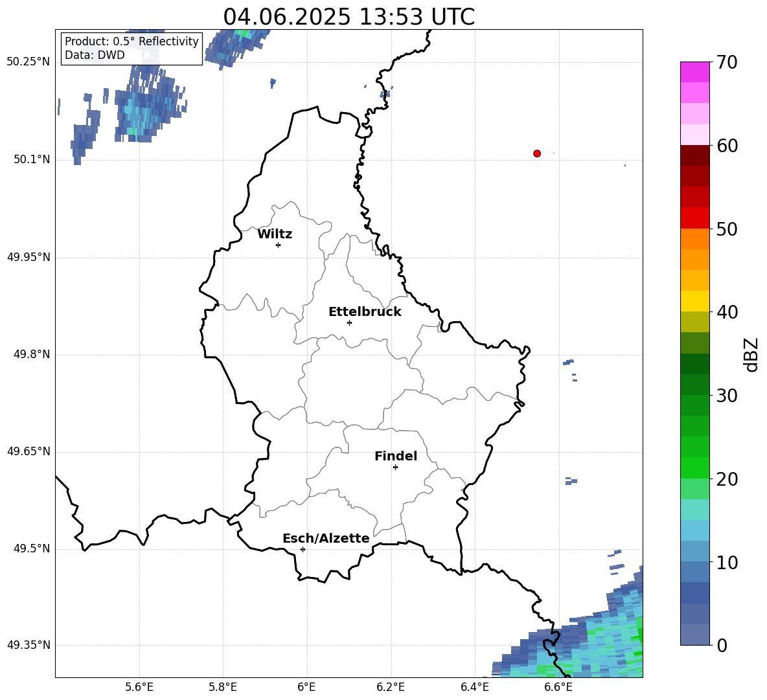The height and width of the screenshot is (700, 767).
Task: Click the Ettelbruck station cross marker
Action: tap(349, 322)
